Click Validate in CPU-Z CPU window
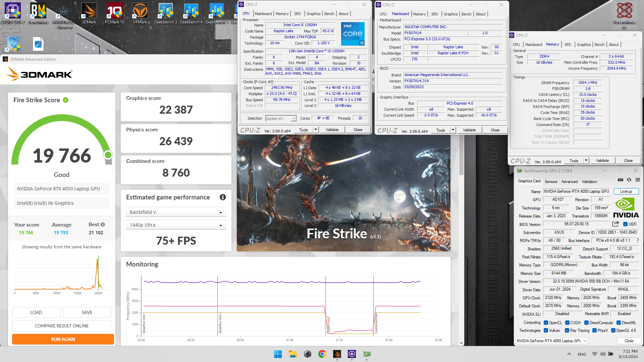The height and width of the screenshot is (362, 644). click(332, 130)
